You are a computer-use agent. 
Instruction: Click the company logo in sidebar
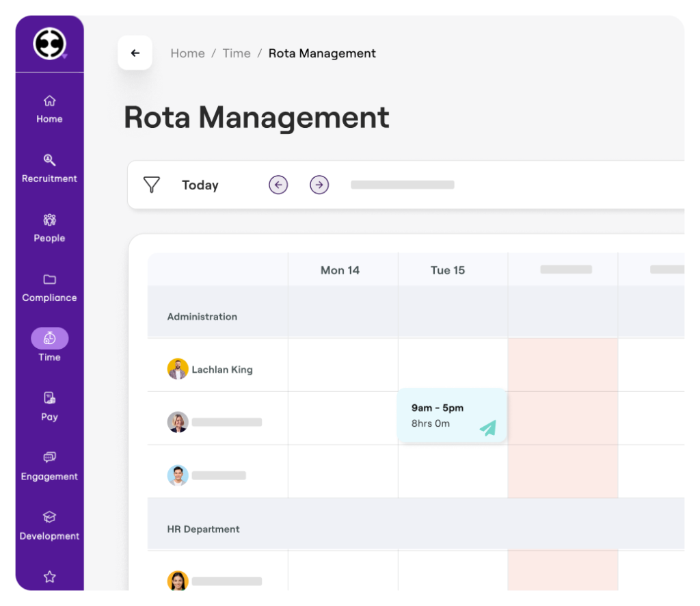tap(49, 44)
